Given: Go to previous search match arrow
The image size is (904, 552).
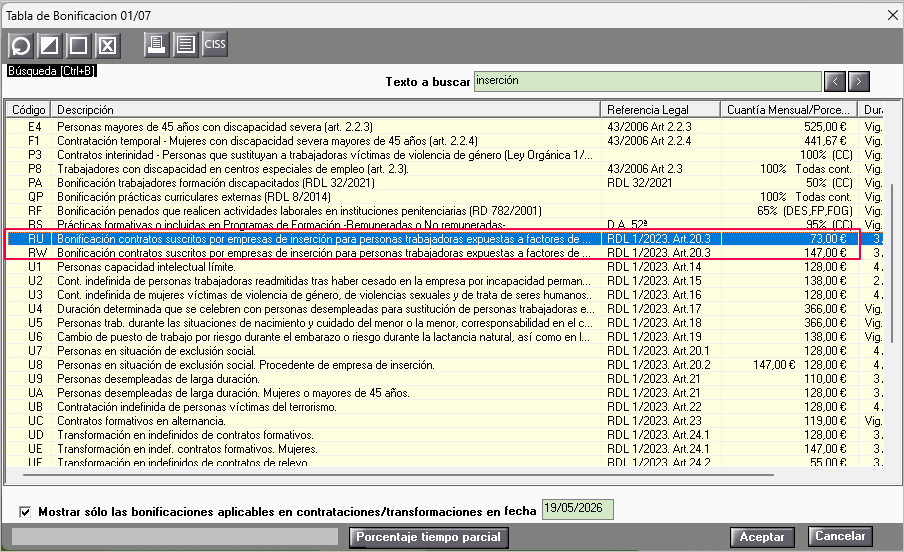Looking at the screenshot, I should click(835, 82).
